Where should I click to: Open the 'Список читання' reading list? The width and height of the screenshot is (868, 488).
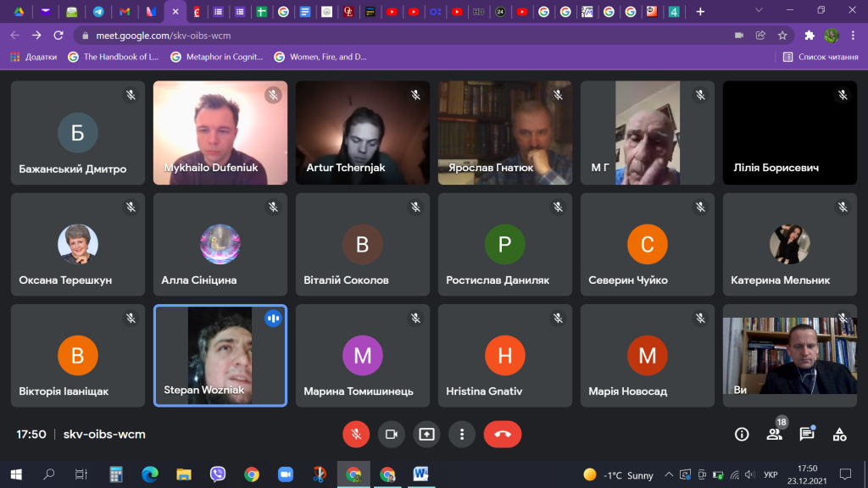point(821,57)
